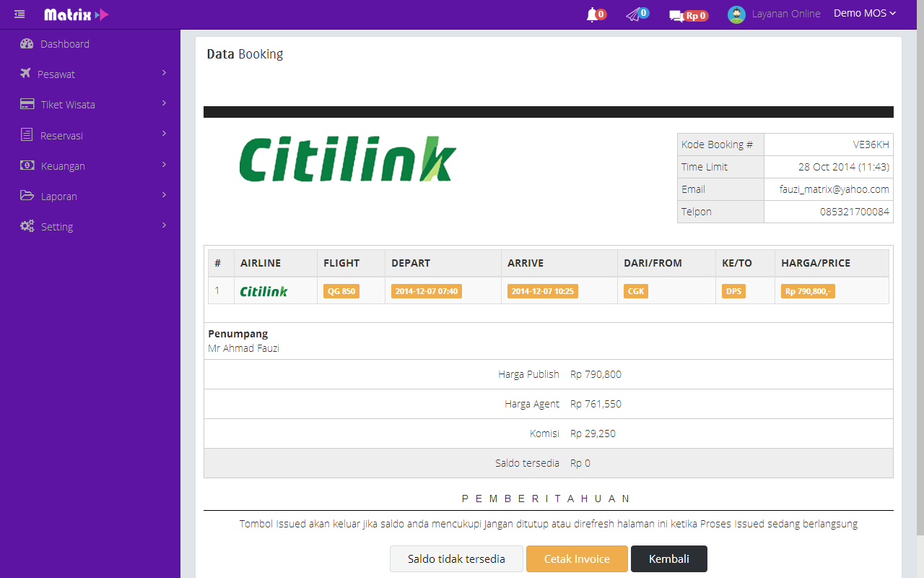Click the DPS destination badge
Viewport: 924px width, 578px height.
(733, 291)
